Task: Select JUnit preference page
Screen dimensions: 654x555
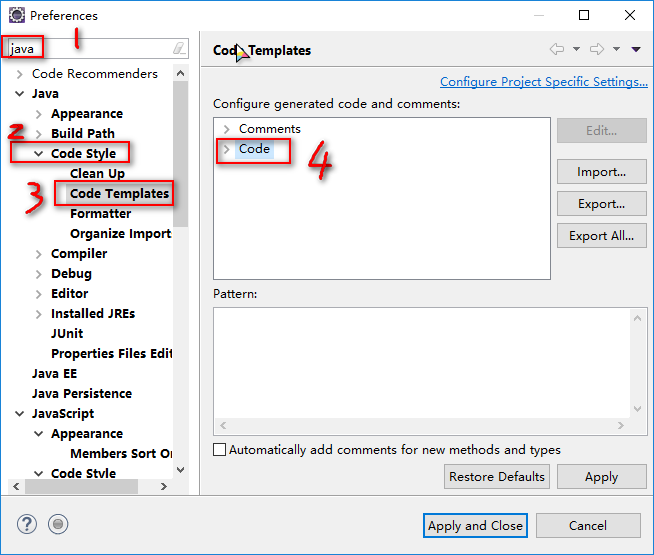Action: pyautogui.click(x=67, y=334)
